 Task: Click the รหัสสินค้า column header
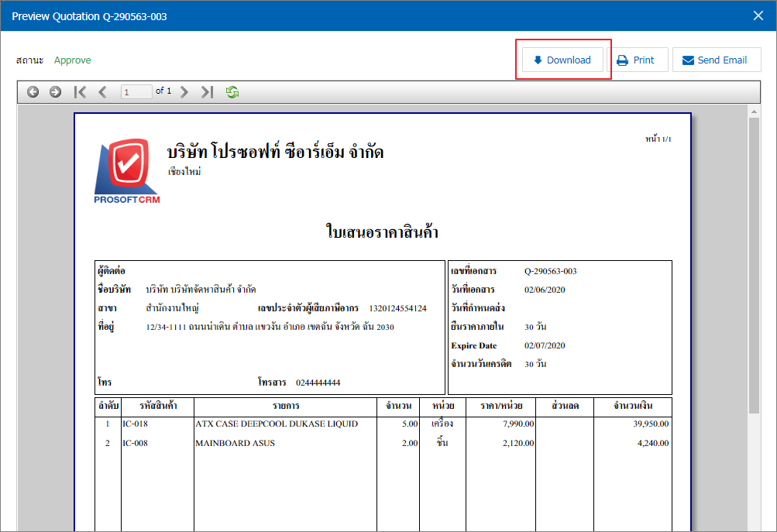click(x=158, y=406)
